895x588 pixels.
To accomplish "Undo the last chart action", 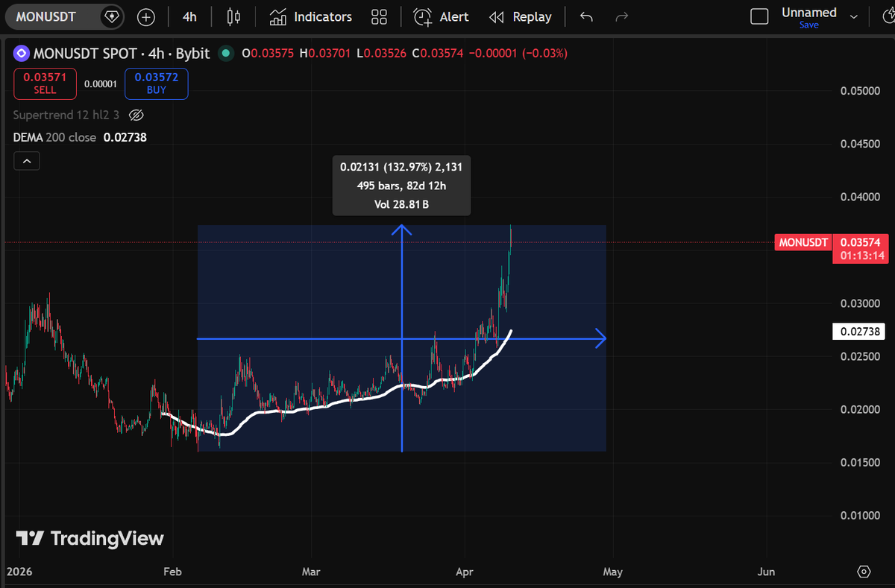I will click(586, 16).
